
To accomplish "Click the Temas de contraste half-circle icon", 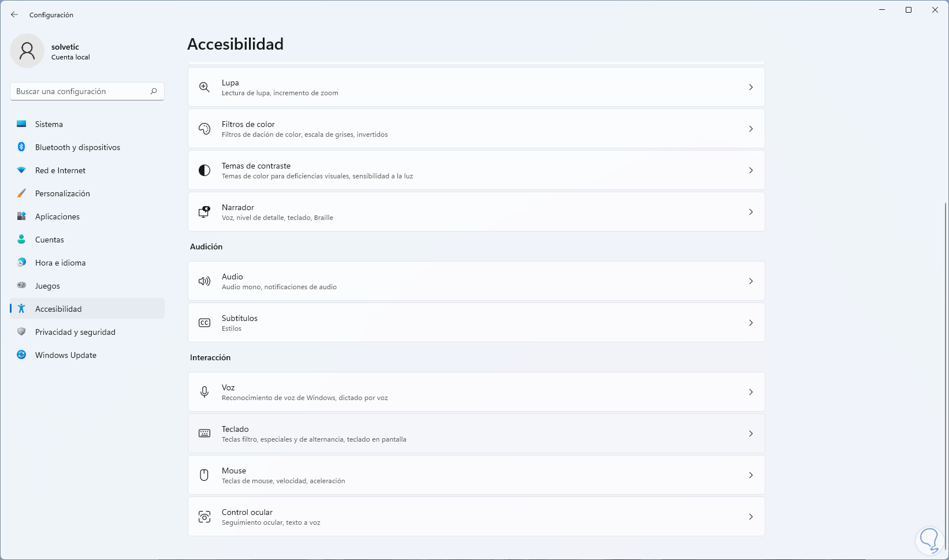I will pyautogui.click(x=204, y=170).
